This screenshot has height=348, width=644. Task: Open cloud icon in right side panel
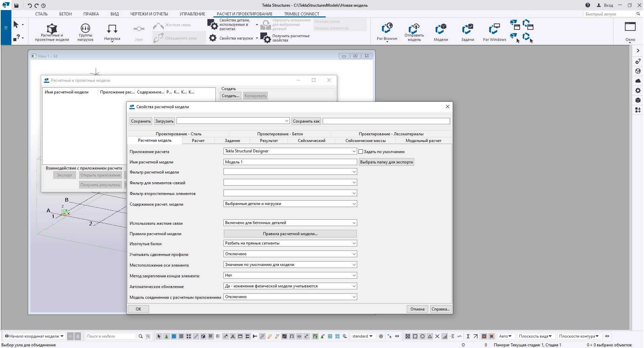pyautogui.click(x=638, y=81)
